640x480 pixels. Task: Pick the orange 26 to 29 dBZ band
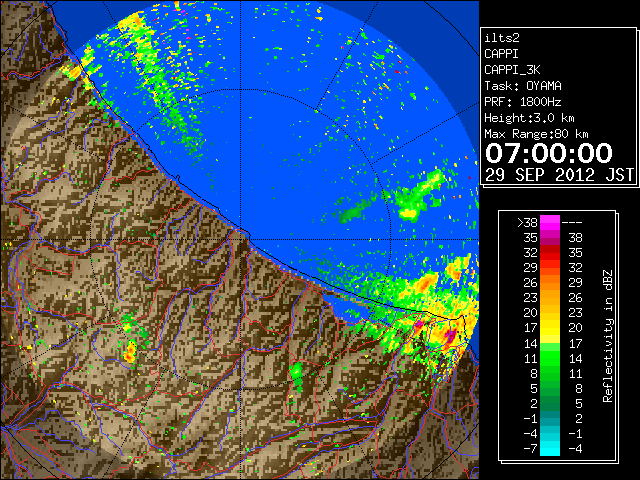pos(550,282)
